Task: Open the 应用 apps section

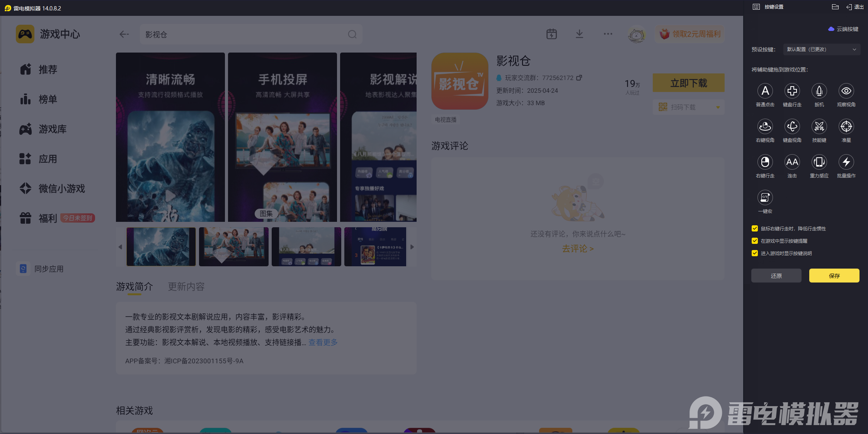Action: pos(39,159)
